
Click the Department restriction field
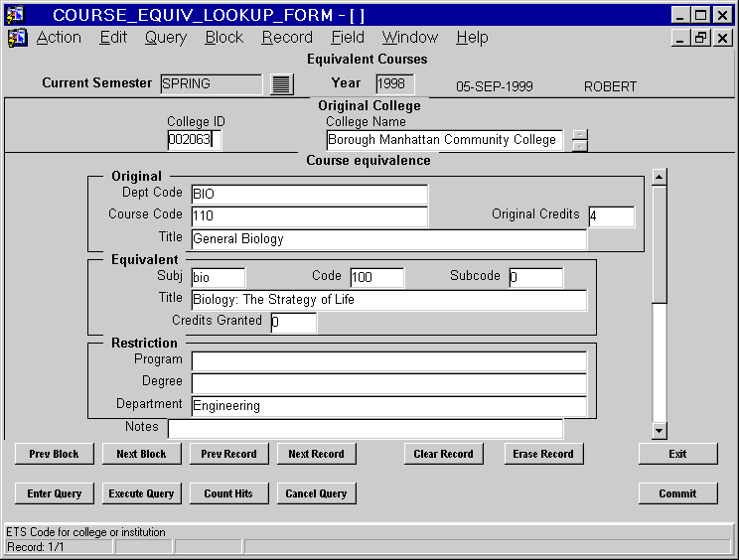388,406
